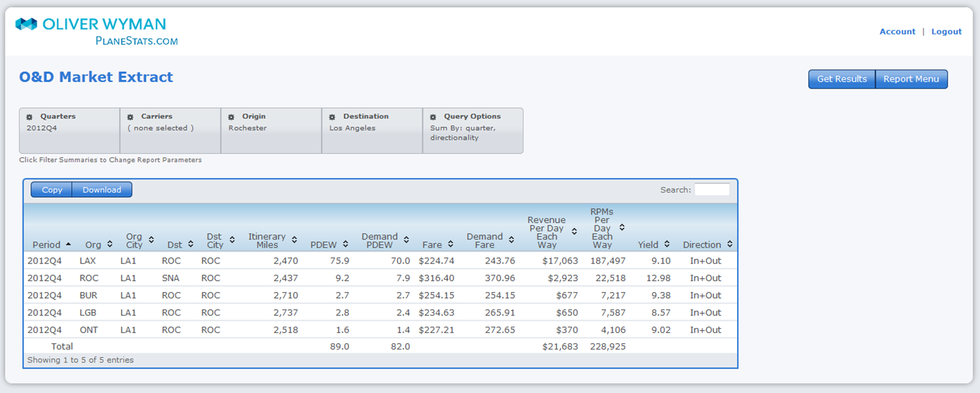
Task: Click the Showing 1 to 5 entries text
Action: click(x=81, y=360)
